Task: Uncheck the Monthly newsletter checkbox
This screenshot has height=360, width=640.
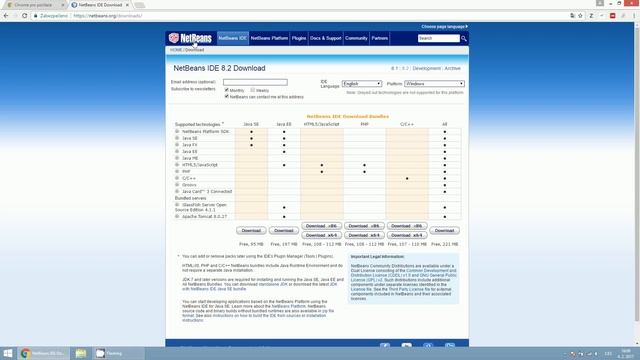Action: tap(227, 90)
